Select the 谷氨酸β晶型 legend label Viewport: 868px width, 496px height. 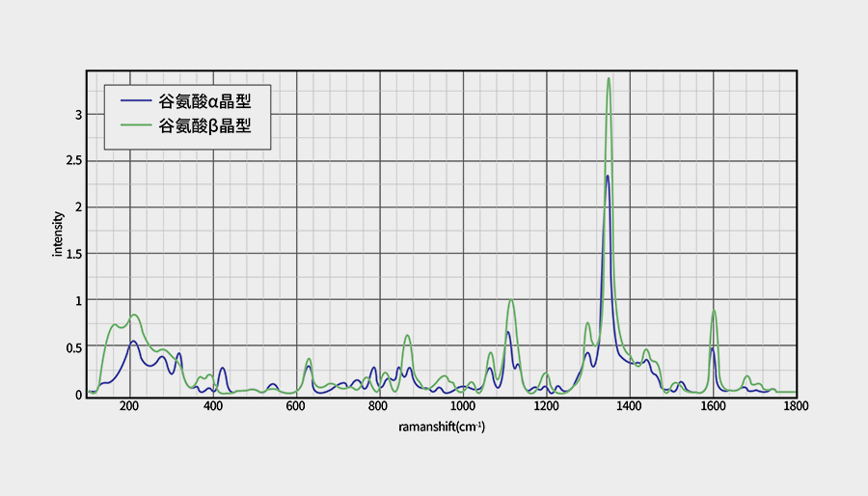[204, 124]
